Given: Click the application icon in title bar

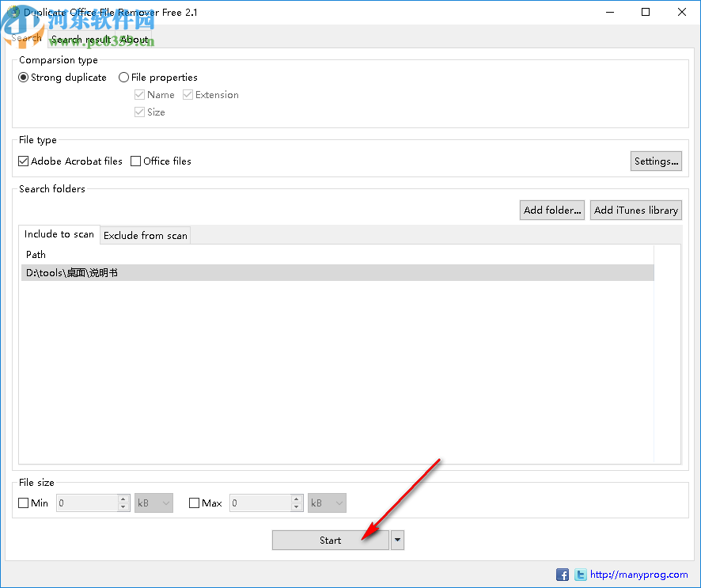Looking at the screenshot, I should tap(14, 12).
